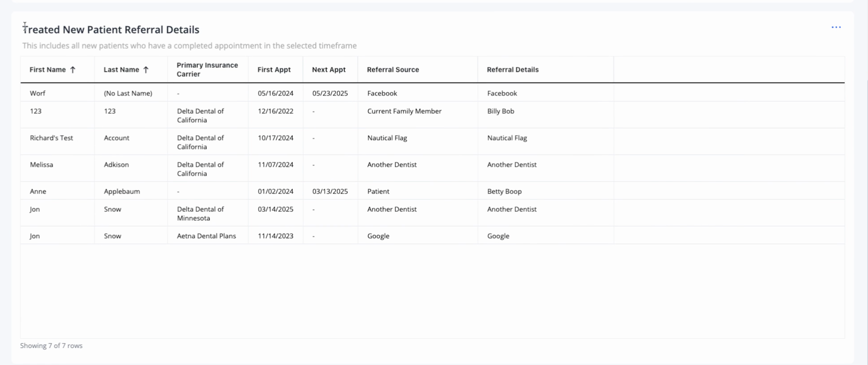The width and height of the screenshot is (868, 365).
Task: Click the First Name sort arrow
Action: (x=73, y=70)
